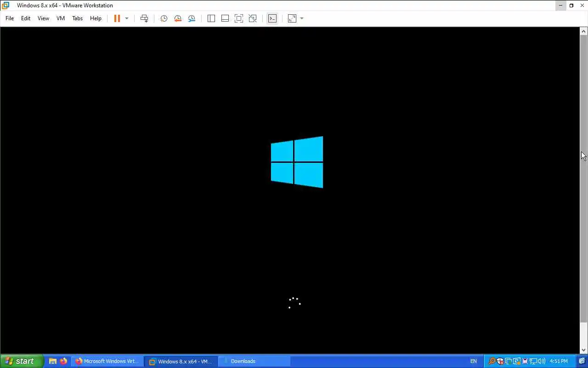Switch to Windows 8.x x64 - VM... taskbar button
Screen dimensions: 588x368
[x=181, y=361]
